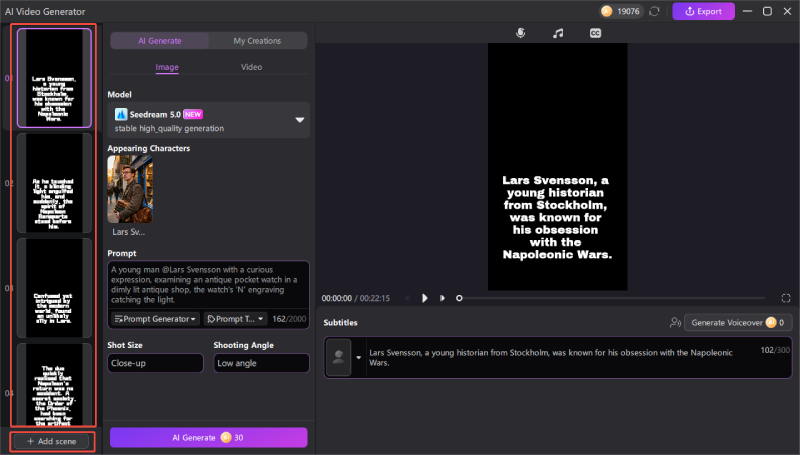The width and height of the screenshot is (800, 455).
Task: Switch to the My Creations tab
Action: pos(257,41)
